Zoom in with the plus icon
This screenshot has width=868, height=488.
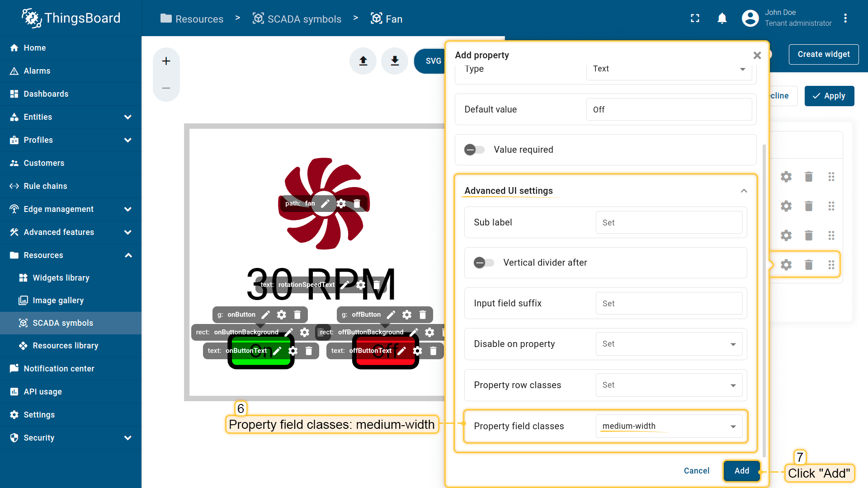166,61
